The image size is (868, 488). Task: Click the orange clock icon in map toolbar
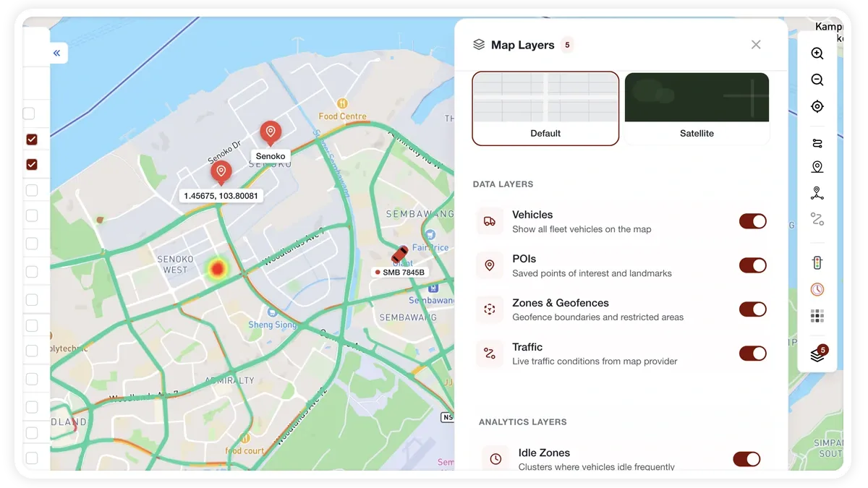point(817,289)
